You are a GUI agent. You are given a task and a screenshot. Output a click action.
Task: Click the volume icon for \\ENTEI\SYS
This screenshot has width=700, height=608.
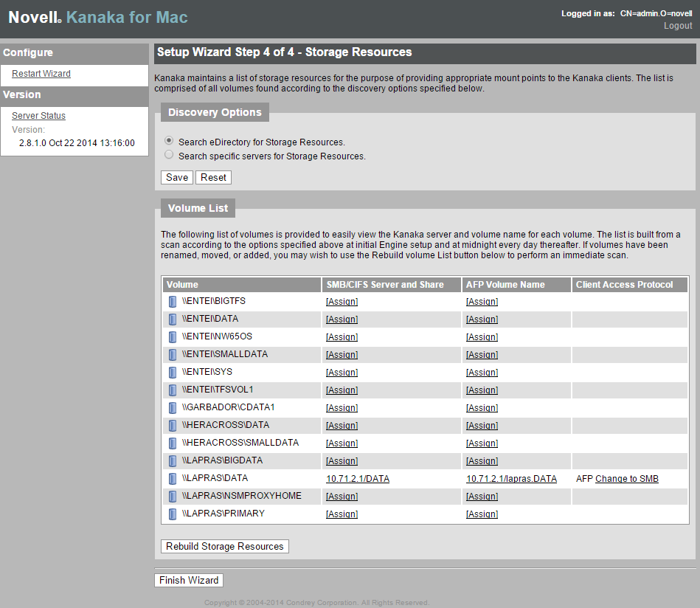(173, 373)
